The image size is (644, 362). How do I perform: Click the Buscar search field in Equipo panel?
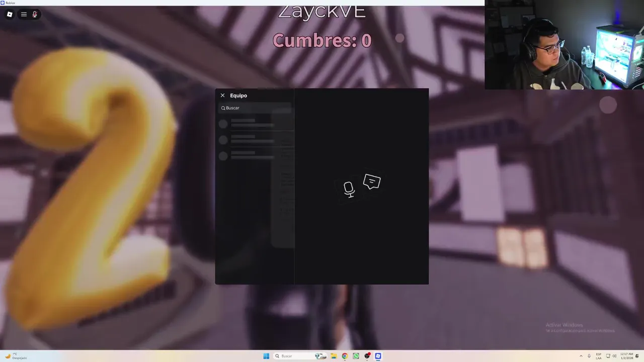pyautogui.click(x=256, y=108)
